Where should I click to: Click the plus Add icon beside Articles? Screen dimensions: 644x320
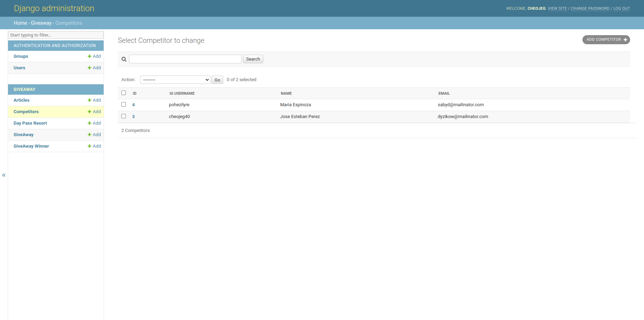coord(89,100)
